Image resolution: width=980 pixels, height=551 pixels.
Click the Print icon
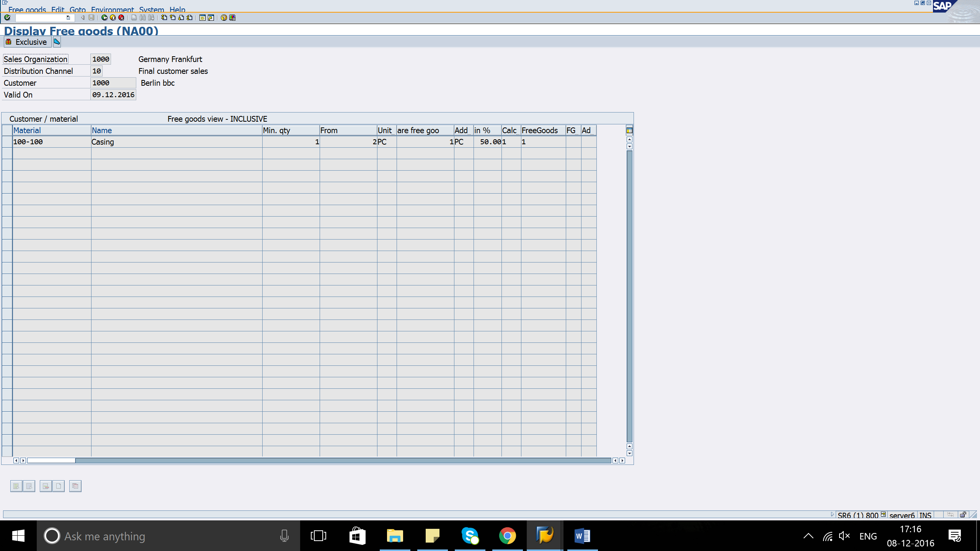[134, 18]
